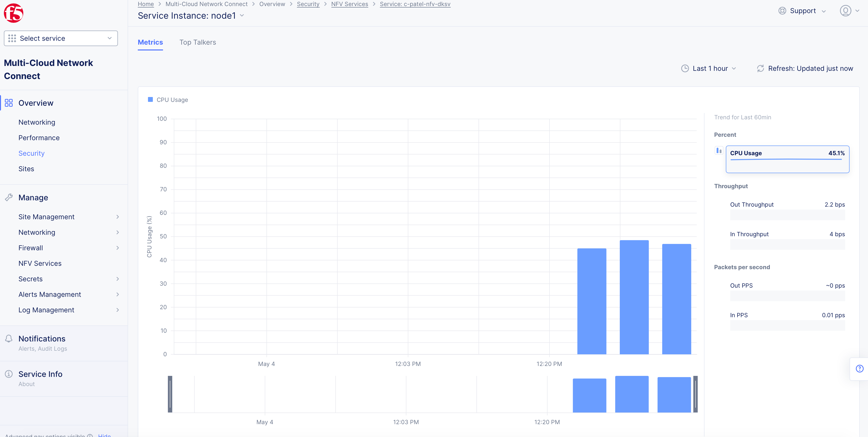
Task: Click the Overview grid icon in sidebar
Action: coord(9,103)
